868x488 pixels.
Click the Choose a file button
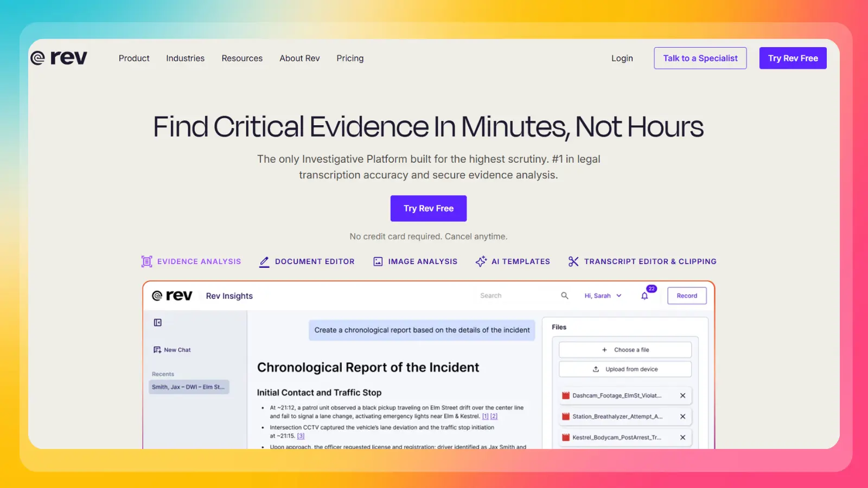(625, 350)
